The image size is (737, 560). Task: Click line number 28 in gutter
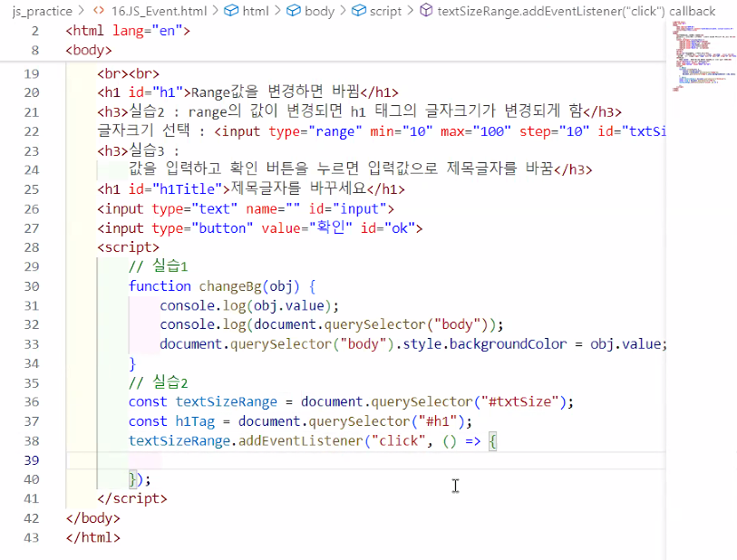32,247
